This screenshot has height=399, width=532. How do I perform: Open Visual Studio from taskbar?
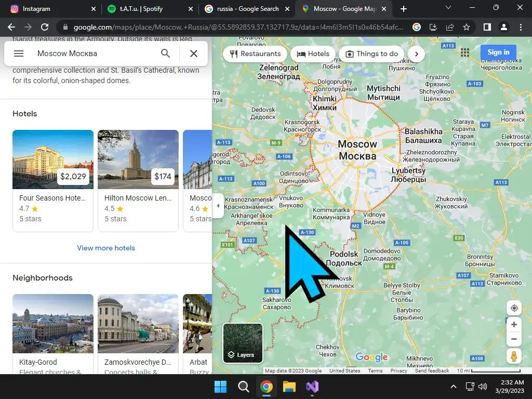tap(312, 387)
